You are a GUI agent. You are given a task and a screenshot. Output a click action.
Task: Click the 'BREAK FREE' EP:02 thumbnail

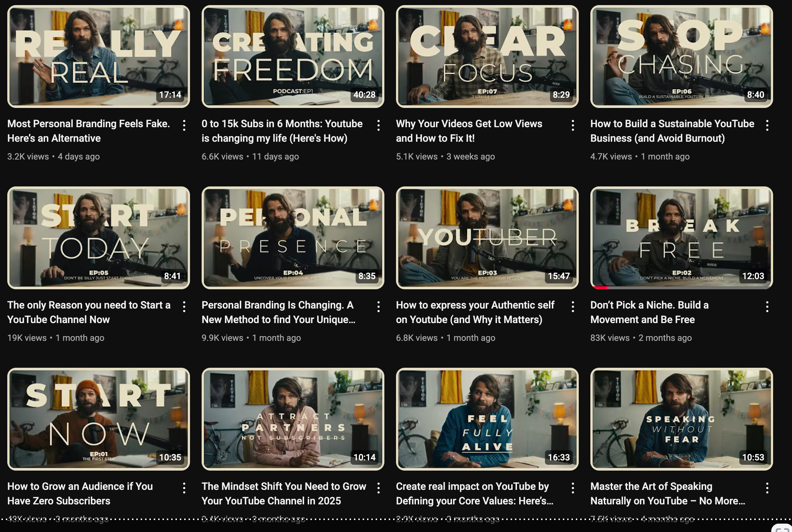pyautogui.click(x=682, y=238)
